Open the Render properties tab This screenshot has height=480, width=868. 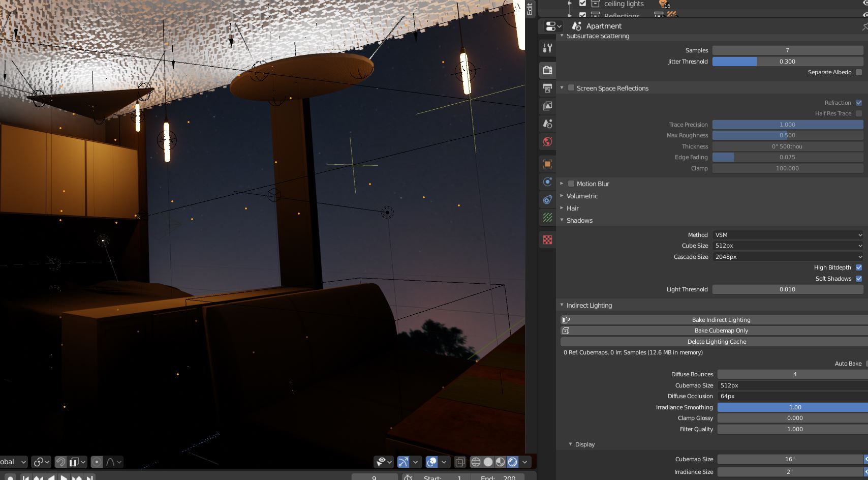[x=547, y=70]
